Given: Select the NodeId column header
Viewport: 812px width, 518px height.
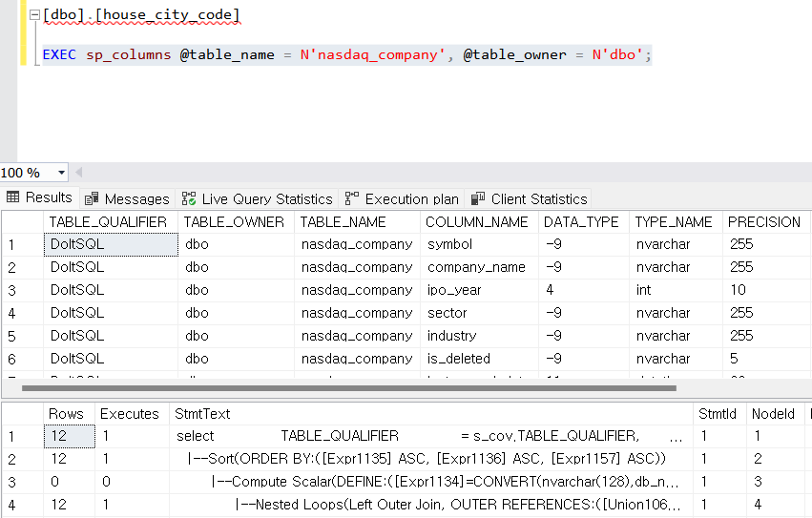Looking at the screenshot, I should (776, 414).
